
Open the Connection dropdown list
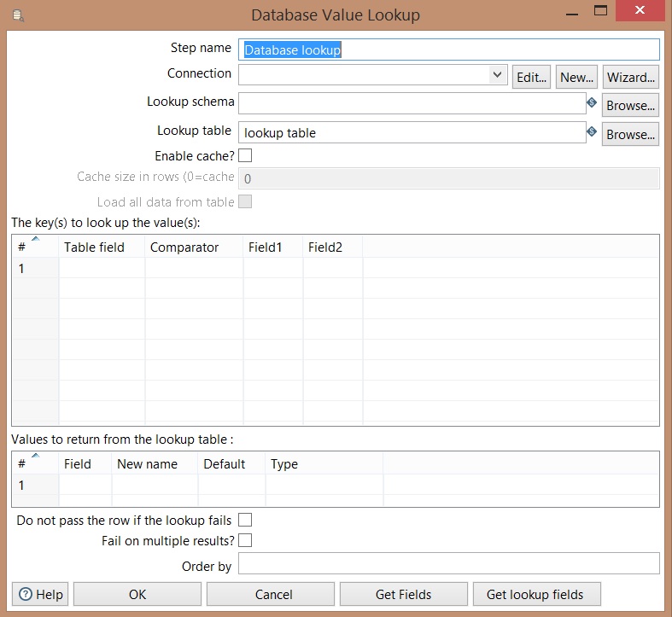498,75
